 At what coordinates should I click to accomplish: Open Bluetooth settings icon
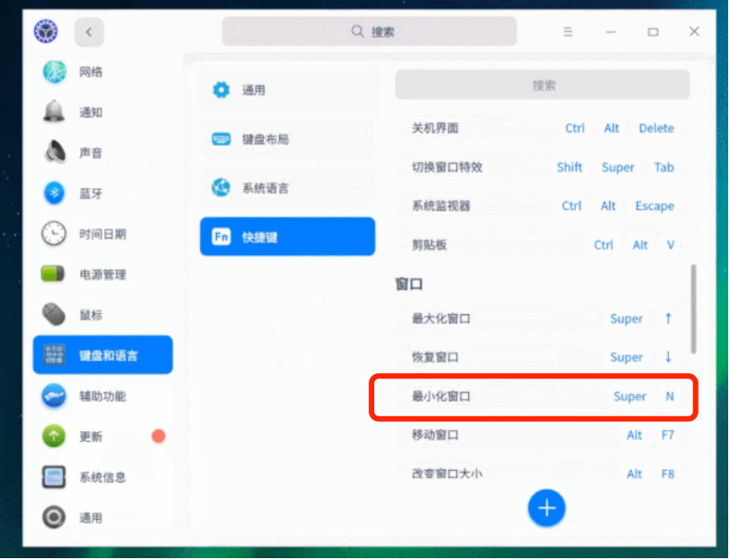coord(54,193)
